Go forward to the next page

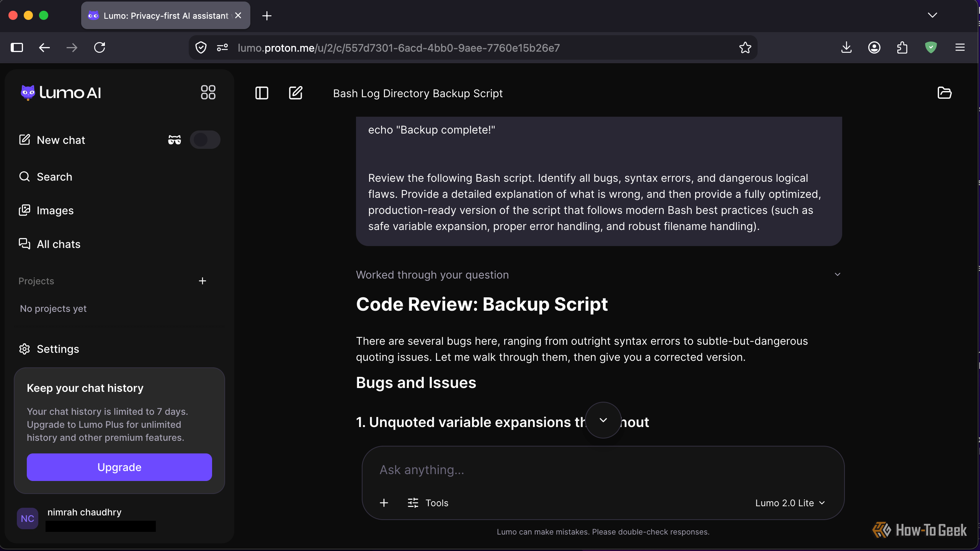[x=72, y=47]
